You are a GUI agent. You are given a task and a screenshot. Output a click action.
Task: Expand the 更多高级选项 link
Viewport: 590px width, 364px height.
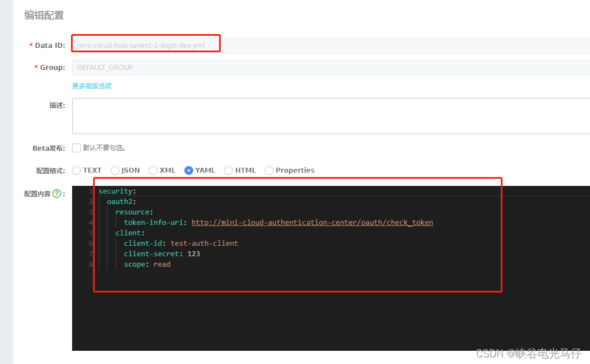pos(92,86)
